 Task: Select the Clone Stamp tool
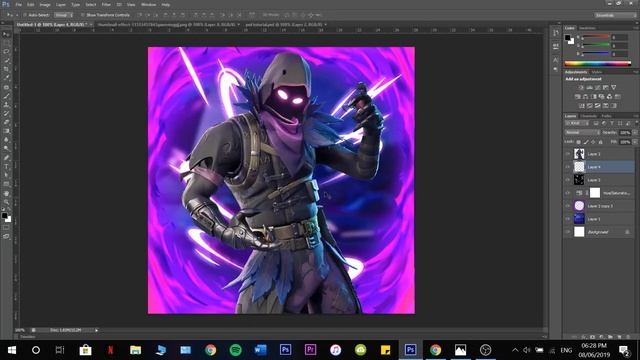6,104
